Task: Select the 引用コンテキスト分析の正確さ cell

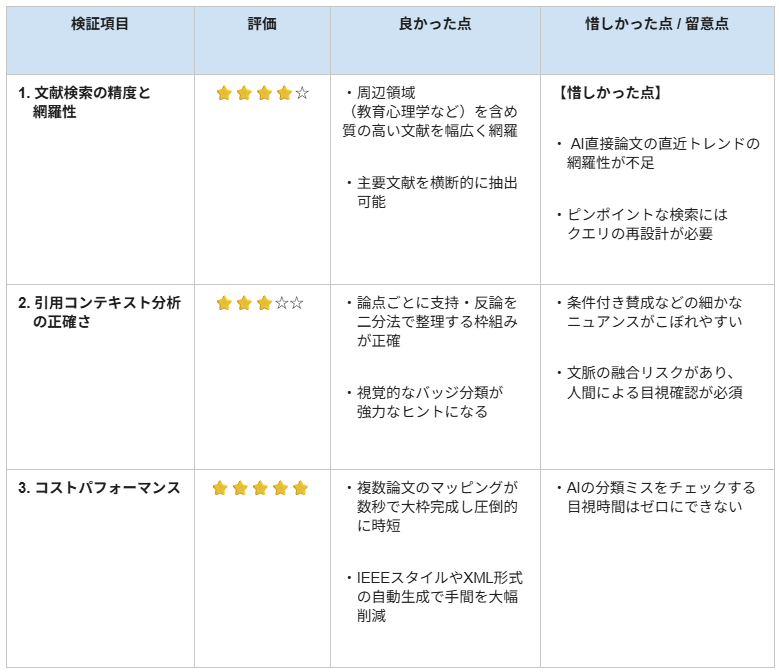Action: click(x=100, y=377)
